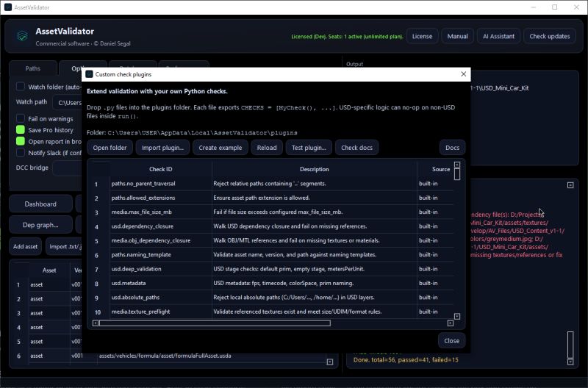Click description 'USD metadata: fps, timecode, colorSpace, prim naming.'
Viewport: 588px width, 388px height.
click(284, 283)
